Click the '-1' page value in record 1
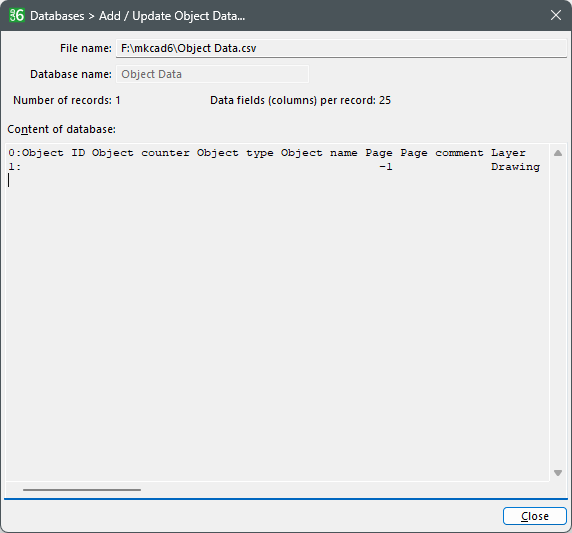572x533 pixels. [x=386, y=167]
